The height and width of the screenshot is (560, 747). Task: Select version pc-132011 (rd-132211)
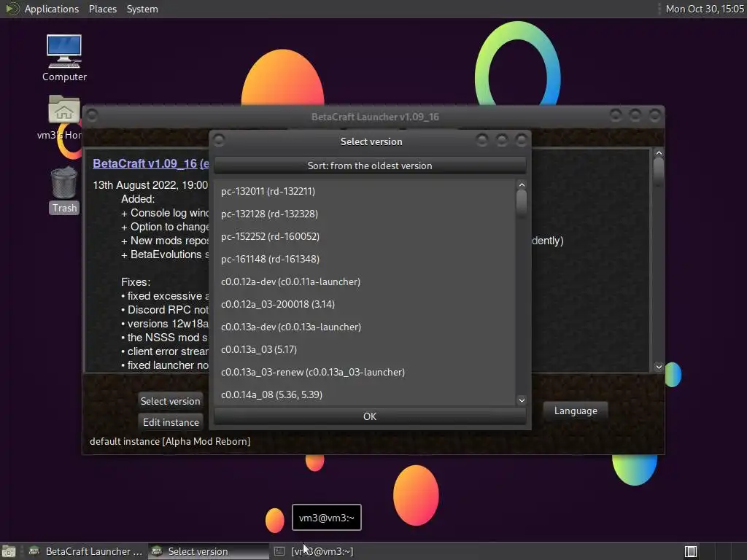tap(365, 192)
